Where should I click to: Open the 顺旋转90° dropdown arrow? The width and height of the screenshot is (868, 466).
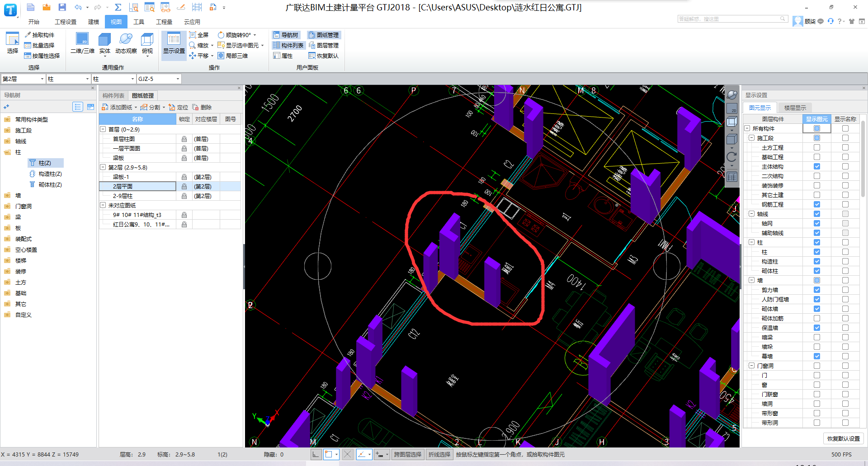(x=255, y=35)
